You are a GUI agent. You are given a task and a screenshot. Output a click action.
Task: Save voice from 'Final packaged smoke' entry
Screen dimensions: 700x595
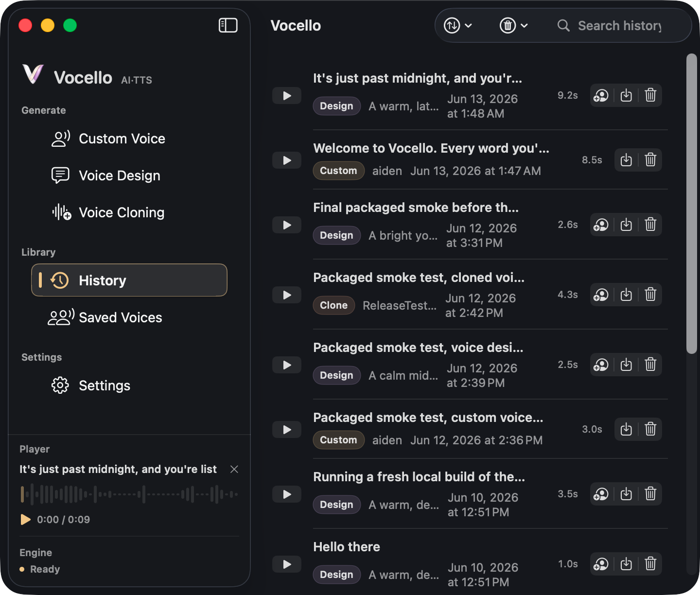point(601,225)
